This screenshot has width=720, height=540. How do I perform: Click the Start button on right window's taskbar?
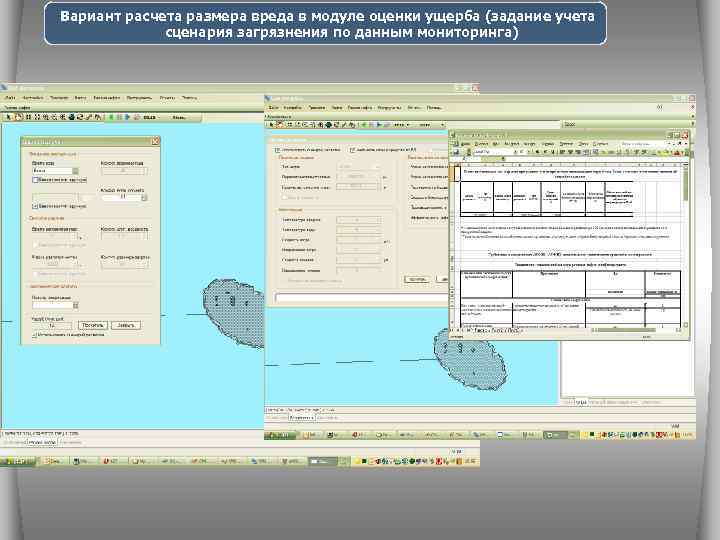280,435
